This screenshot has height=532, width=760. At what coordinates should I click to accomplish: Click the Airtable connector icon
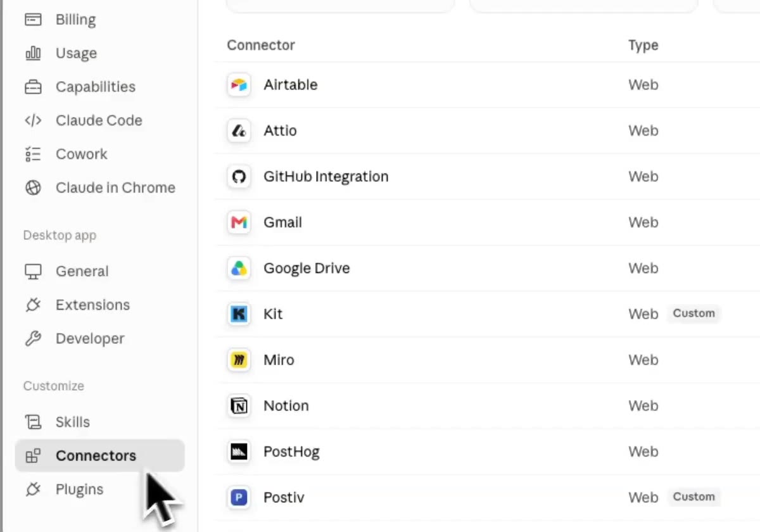click(239, 85)
